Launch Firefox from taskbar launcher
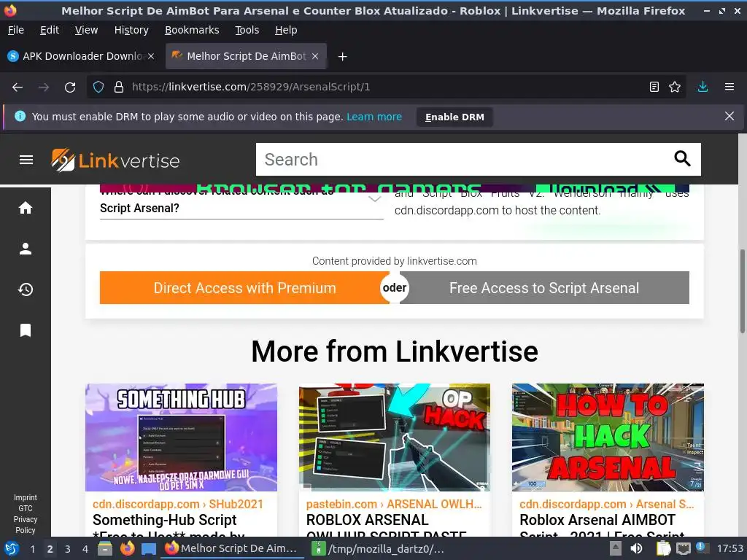This screenshot has width=747, height=560. point(127,548)
